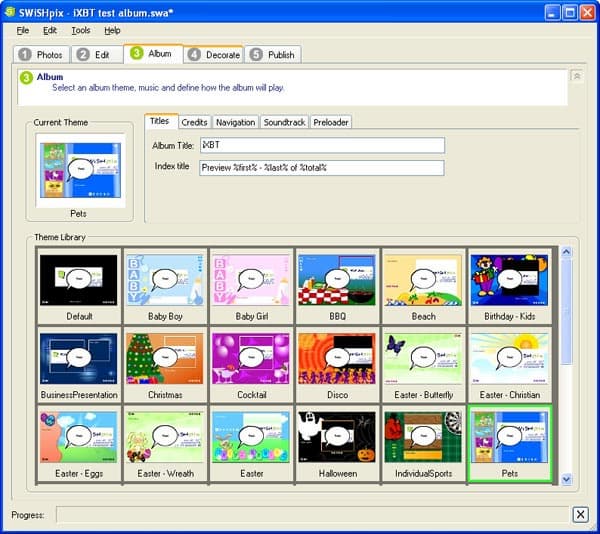Choose the plain Easter theme

tap(251, 443)
